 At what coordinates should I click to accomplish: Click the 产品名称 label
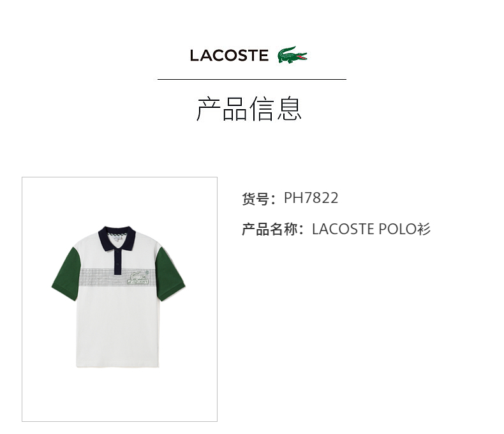pos(270,229)
